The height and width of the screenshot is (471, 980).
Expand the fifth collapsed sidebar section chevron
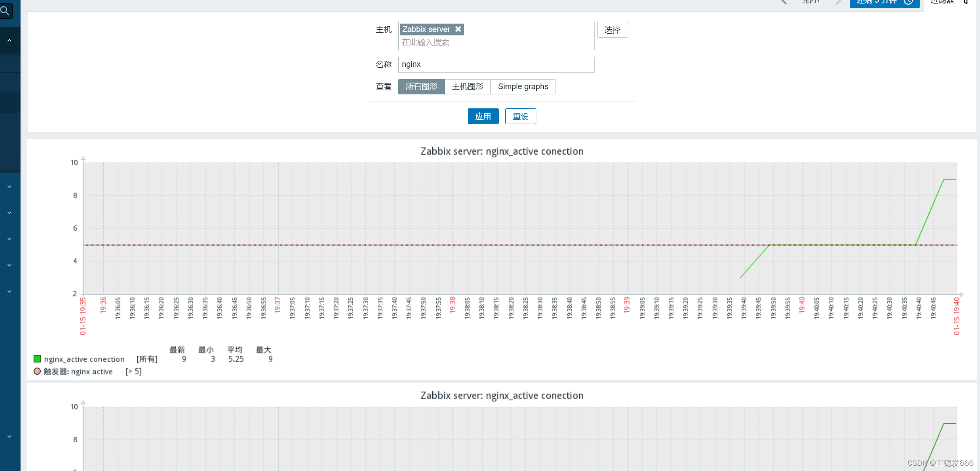pyautogui.click(x=9, y=291)
